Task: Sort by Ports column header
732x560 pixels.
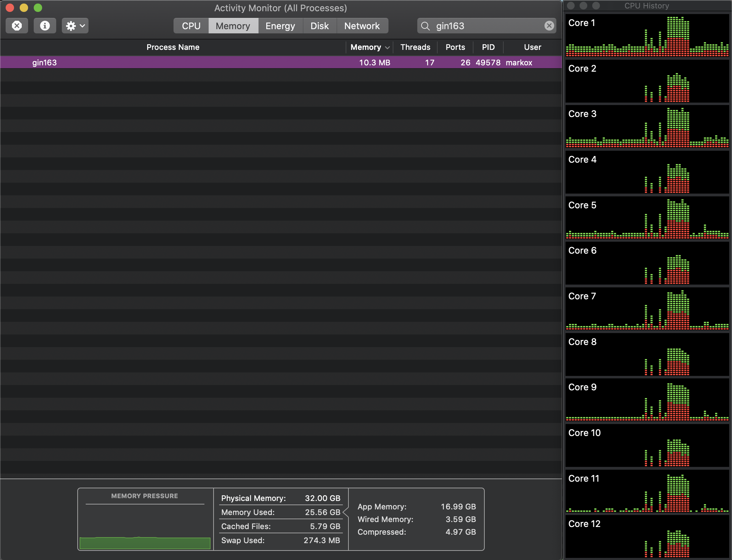Action: (455, 47)
